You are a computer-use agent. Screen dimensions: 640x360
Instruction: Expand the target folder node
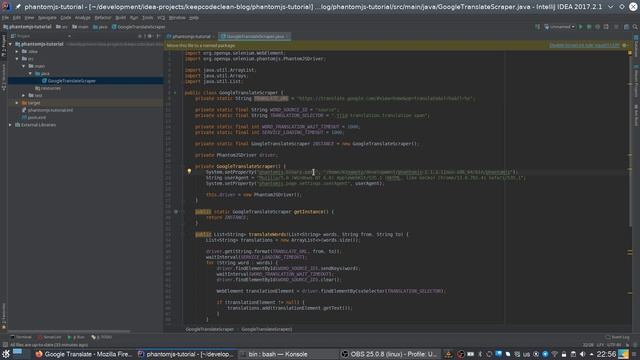click(x=17, y=103)
